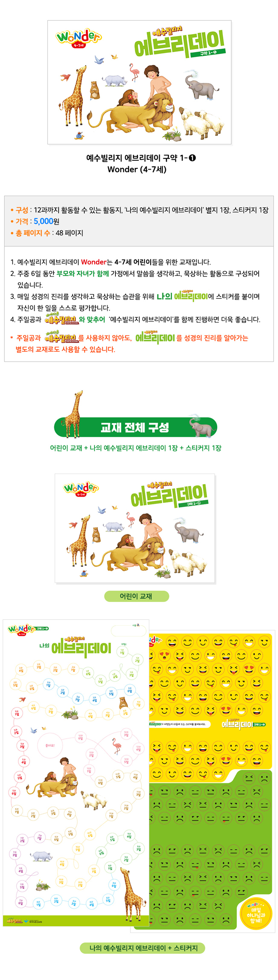Click the 나의 예수빌리지 에브리데이 + 스티커지 label
The width and height of the screenshot is (278, 980).
click(142, 948)
